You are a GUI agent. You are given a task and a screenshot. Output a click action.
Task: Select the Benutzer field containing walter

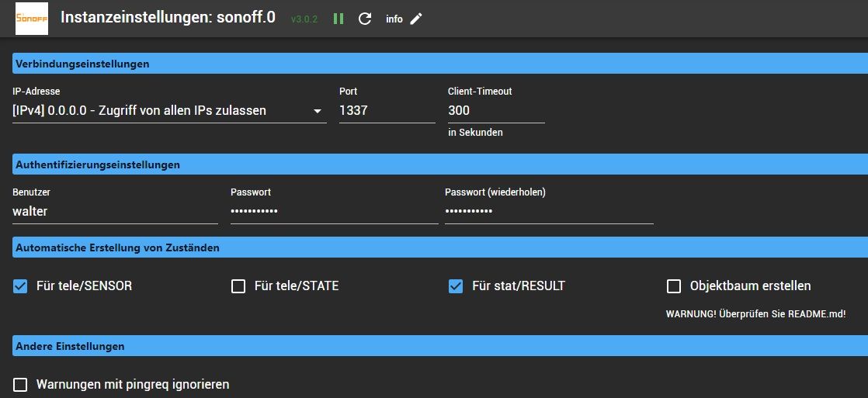click(115, 212)
